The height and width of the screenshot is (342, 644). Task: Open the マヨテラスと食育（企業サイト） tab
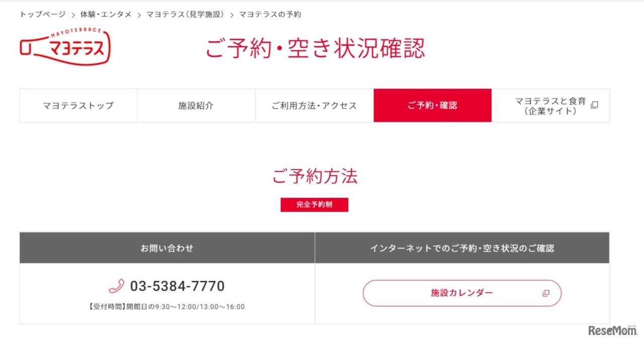click(x=550, y=105)
